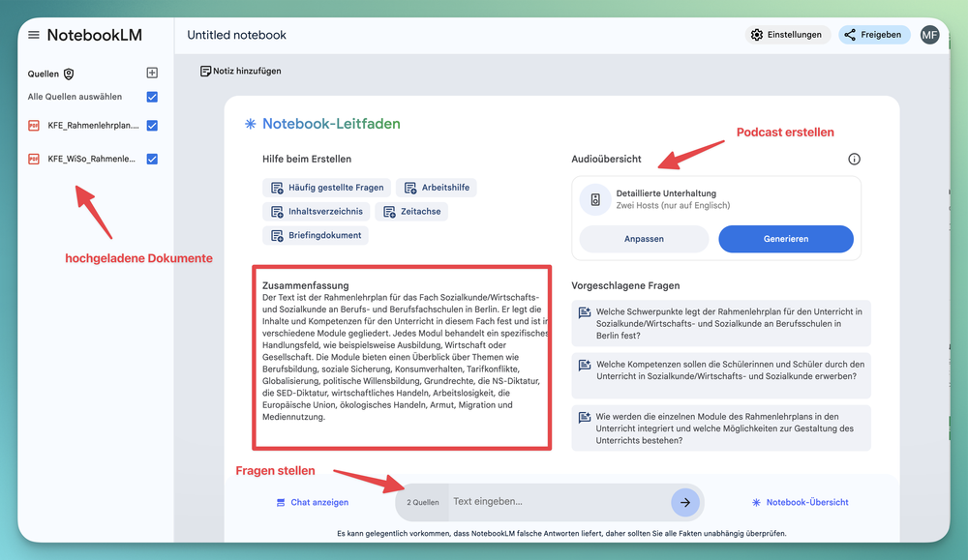Click Anpassen for the audio overview

(x=644, y=239)
